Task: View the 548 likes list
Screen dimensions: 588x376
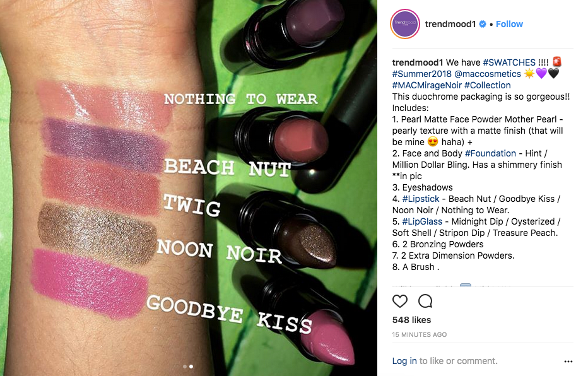Action: 411,320
